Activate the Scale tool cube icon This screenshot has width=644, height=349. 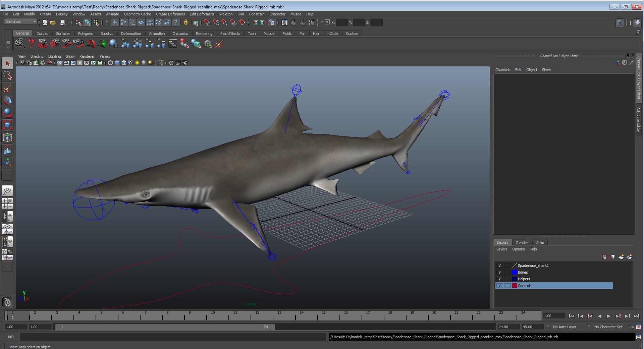(x=7, y=125)
